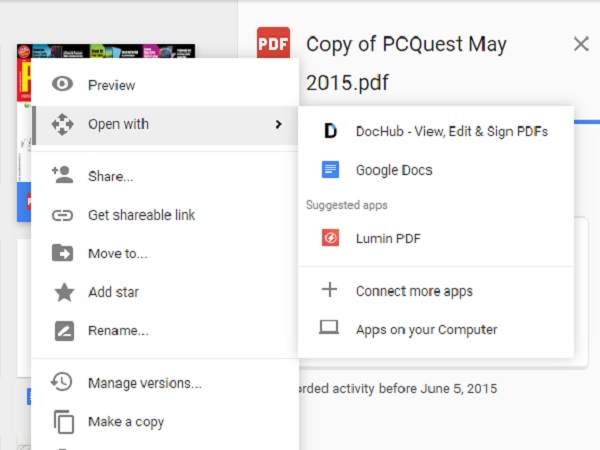This screenshot has width=600, height=450.
Task: Select Share... menu entry
Action: [x=165, y=176]
